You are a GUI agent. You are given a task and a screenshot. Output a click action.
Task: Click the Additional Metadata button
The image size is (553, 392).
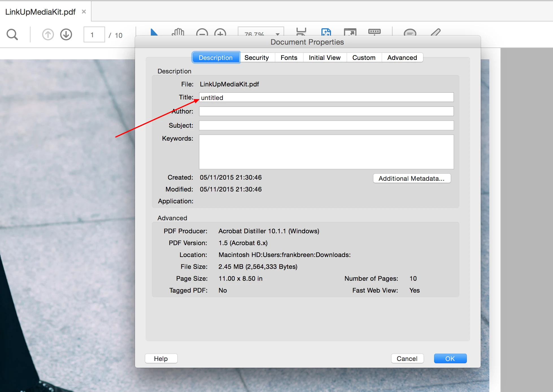click(x=412, y=178)
